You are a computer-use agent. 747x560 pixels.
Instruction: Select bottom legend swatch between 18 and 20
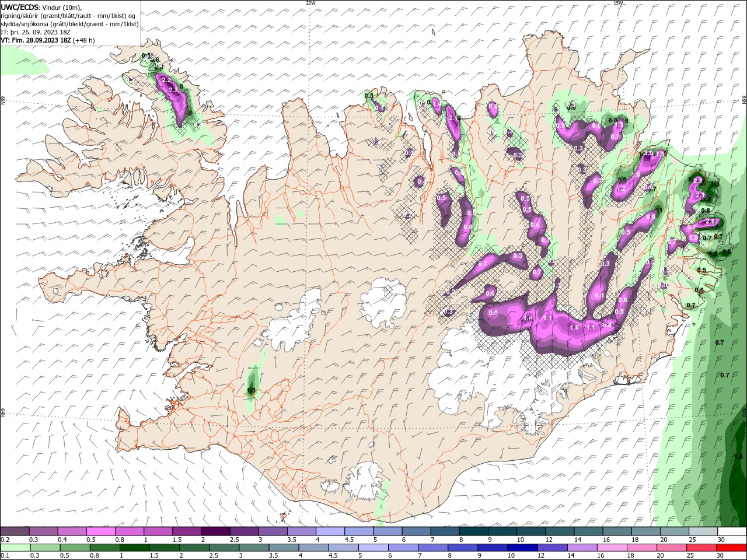click(642, 548)
